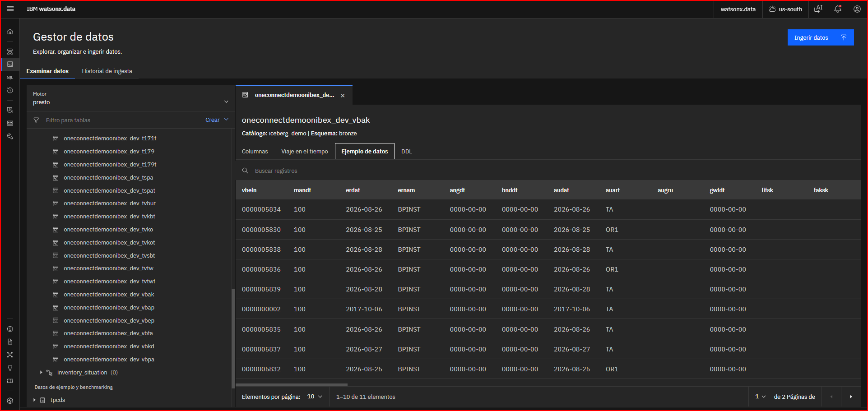
Task: Open the network connections sidebar icon
Action: click(10, 355)
